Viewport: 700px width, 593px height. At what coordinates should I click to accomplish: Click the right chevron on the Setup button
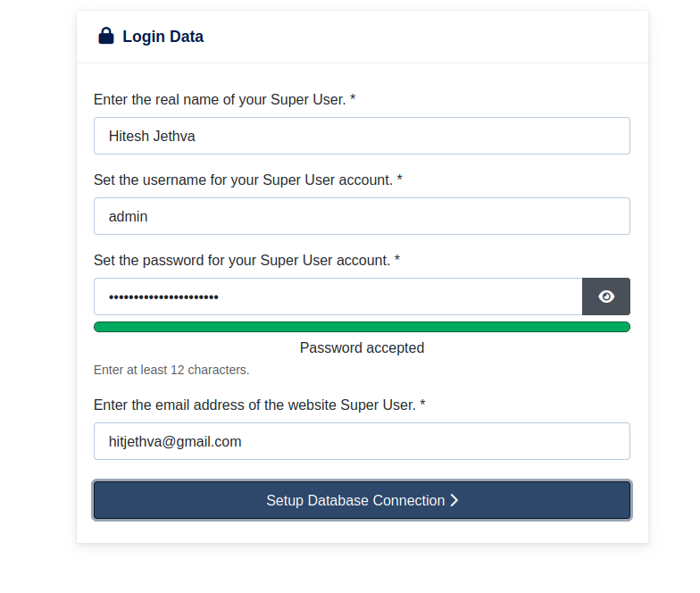(x=454, y=500)
